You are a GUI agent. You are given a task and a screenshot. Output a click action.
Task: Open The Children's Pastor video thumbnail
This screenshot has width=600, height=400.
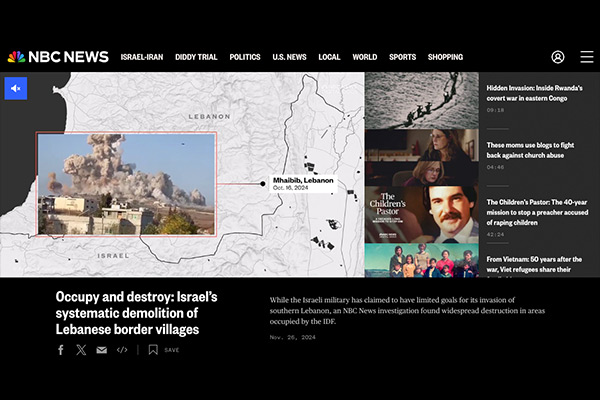point(422,215)
